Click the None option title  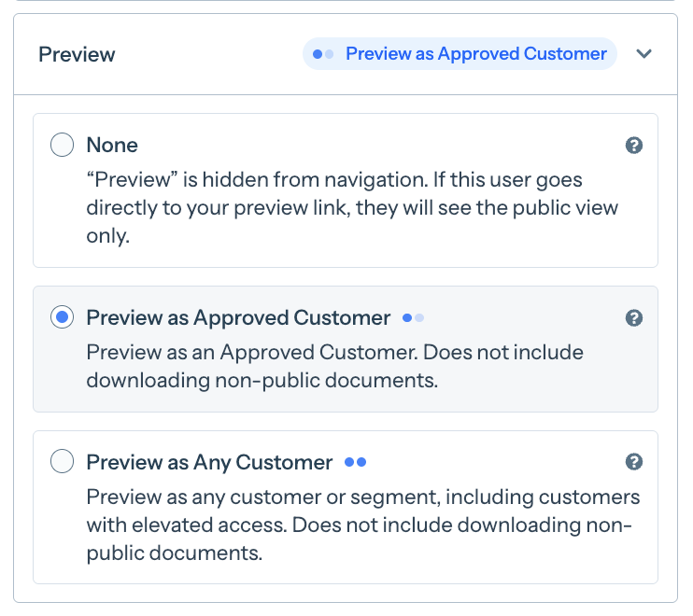point(112,145)
